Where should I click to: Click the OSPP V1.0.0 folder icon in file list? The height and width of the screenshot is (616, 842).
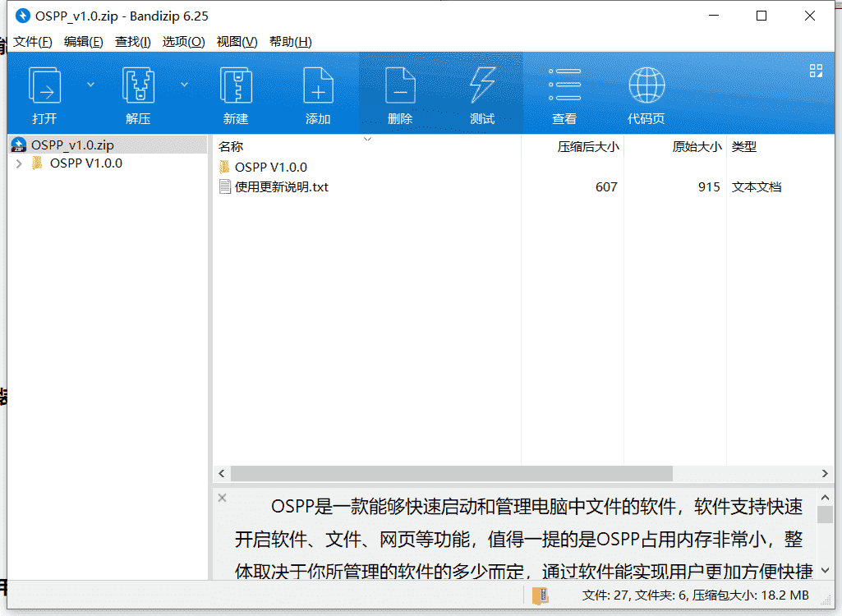point(224,167)
